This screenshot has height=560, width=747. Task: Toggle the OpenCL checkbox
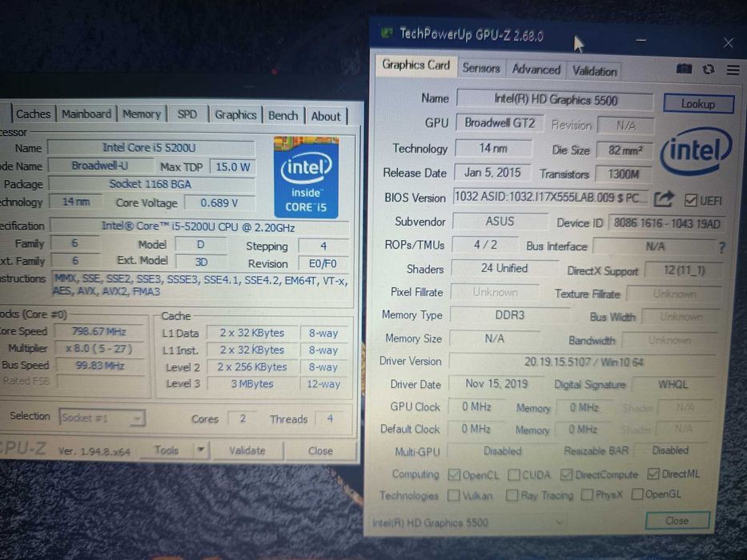[454, 474]
